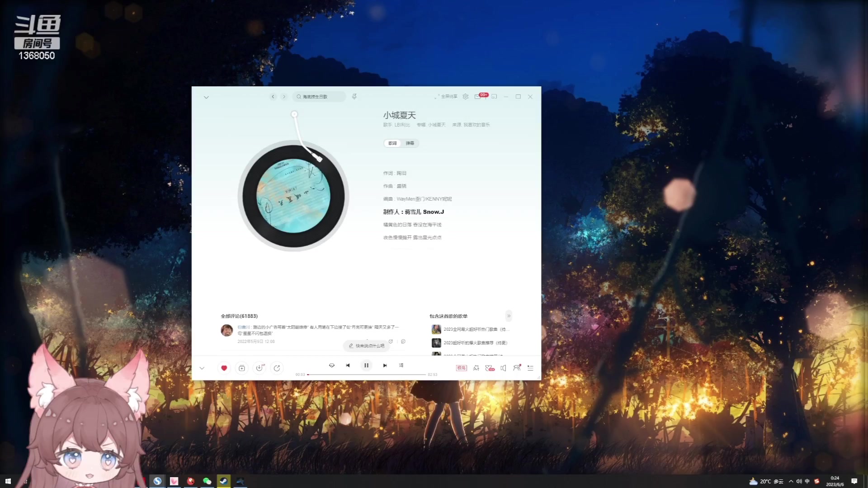
Task: Click lyric line 制作人：蒋雪儿 Snow.J
Action: click(x=414, y=212)
